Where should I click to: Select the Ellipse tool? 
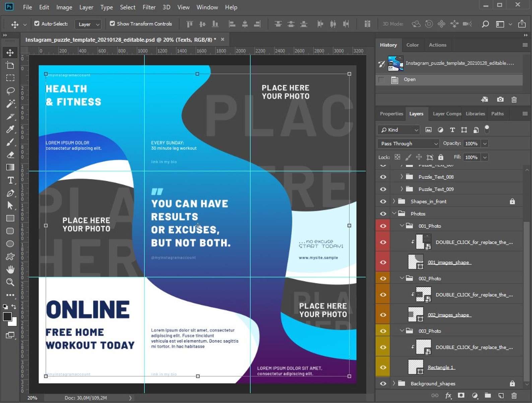10,244
